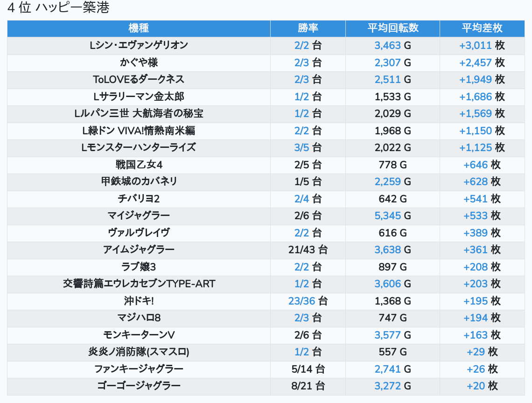Click win rate 5/14 台 cell
Image resolution: width=532 pixels, height=403 pixels.
(308, 369)
